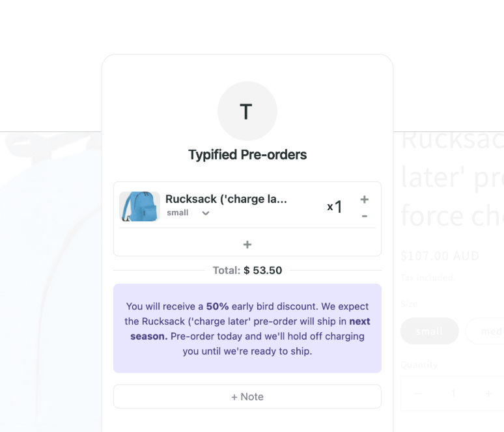
Task: Click plus in the product page Quantity box
Action: coord(488,394)
